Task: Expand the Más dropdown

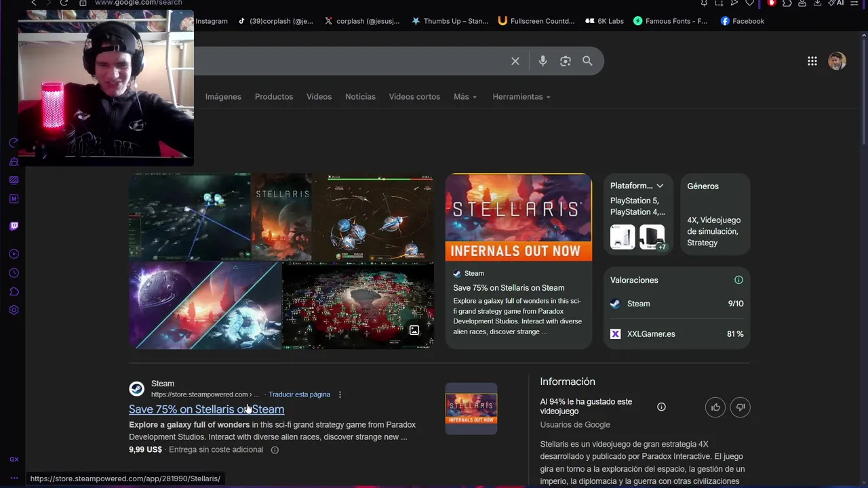Action: [x=465, y=97]
